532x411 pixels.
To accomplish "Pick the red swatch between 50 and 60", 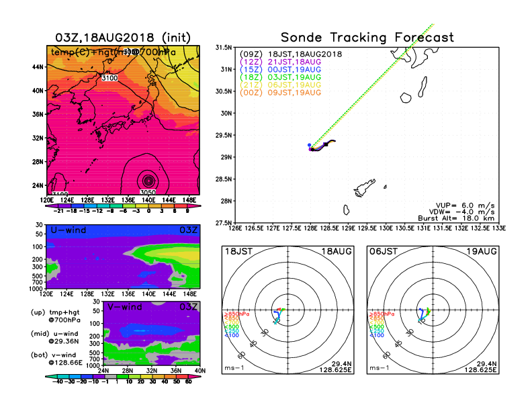I will point(182,376).
